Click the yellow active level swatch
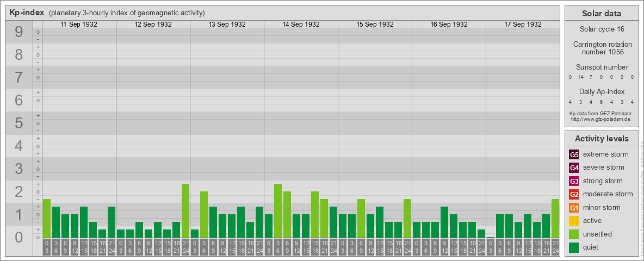Image resolution: width=644 pixels, height=261 pixels. 574,221
